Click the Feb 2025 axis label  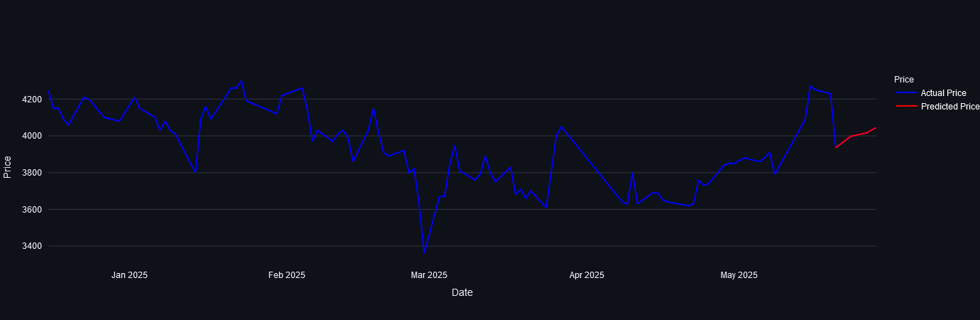(x=286, y=275)
